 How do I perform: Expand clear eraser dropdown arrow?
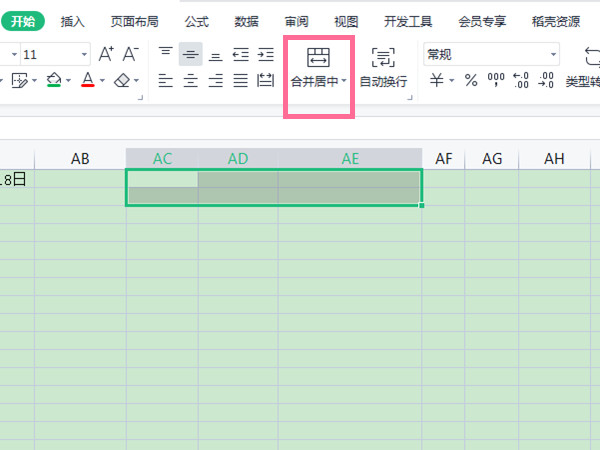pyautogui.click(x=136, y=80)
